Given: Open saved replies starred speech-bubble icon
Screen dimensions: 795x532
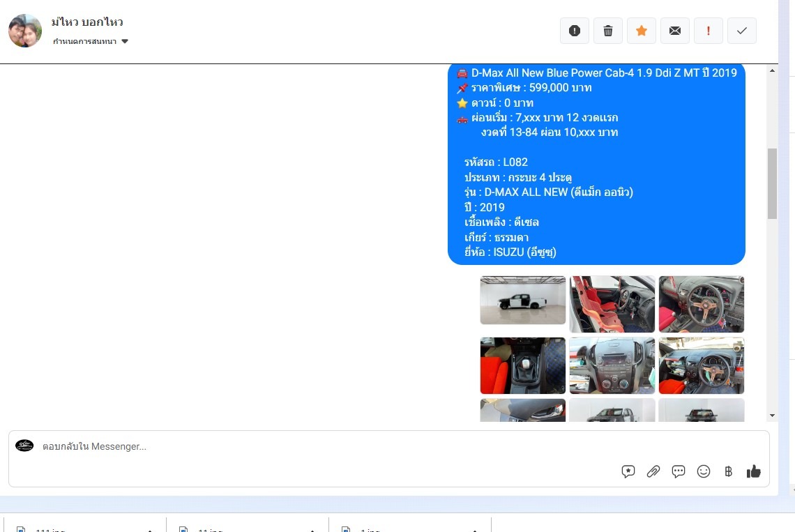Looking at the screenshot, I should click(x=628, y=471).
